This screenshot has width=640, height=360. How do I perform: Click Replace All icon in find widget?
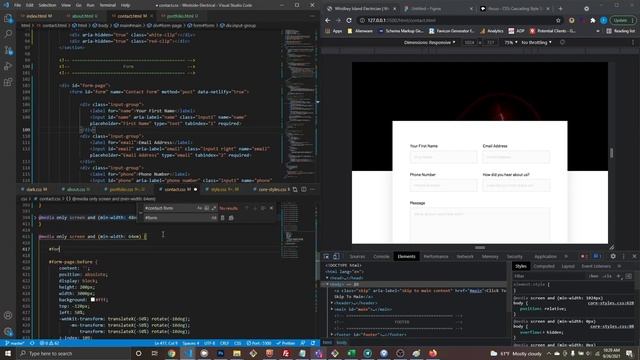pos(231,218)
